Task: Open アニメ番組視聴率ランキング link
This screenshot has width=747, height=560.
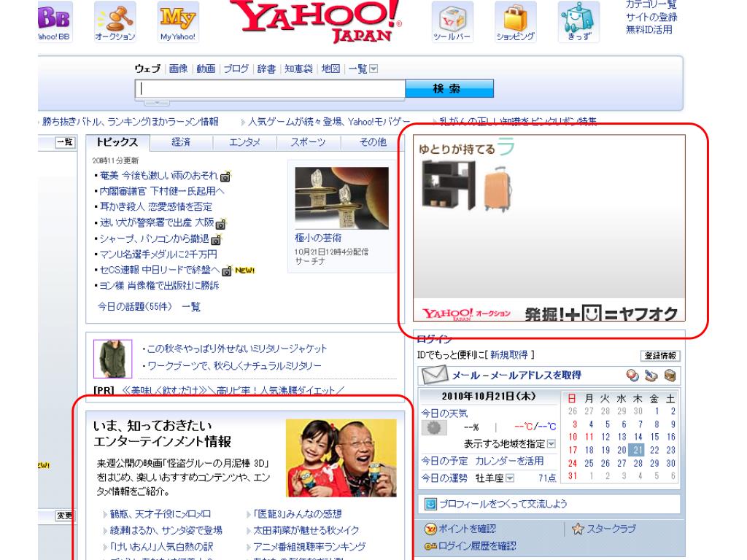Action: 309,547
